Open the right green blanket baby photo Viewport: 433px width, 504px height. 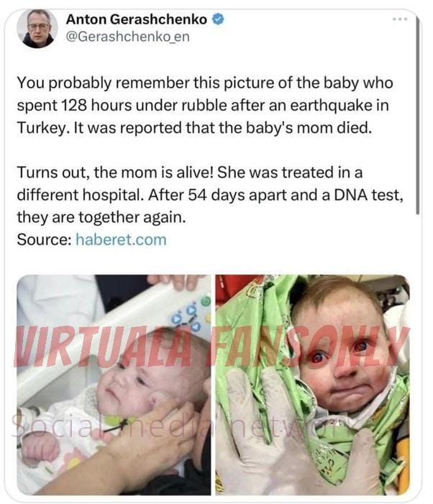coord(312,385)
